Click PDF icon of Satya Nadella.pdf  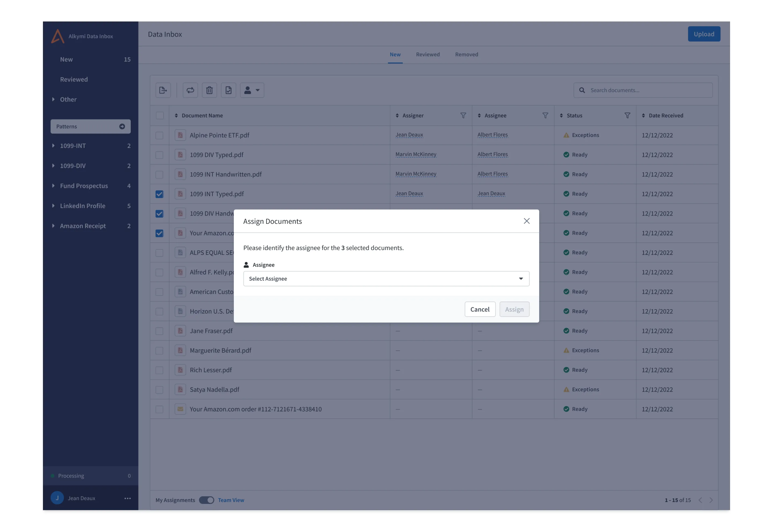point(180,389)
